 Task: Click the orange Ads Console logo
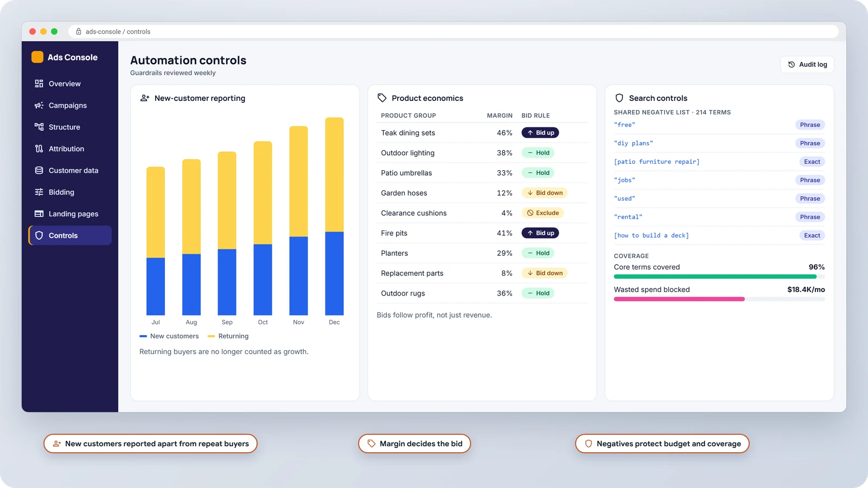(x=37, y=57)
